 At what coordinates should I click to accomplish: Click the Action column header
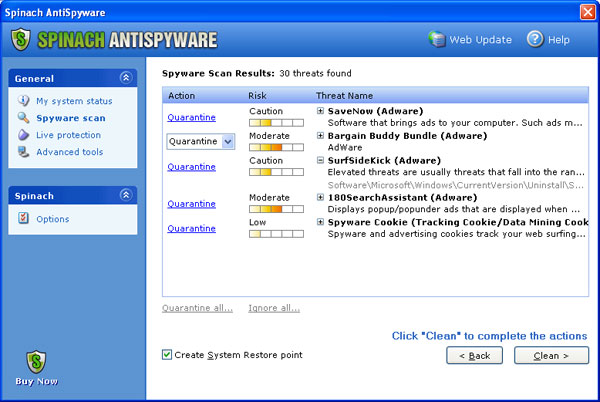181,96
